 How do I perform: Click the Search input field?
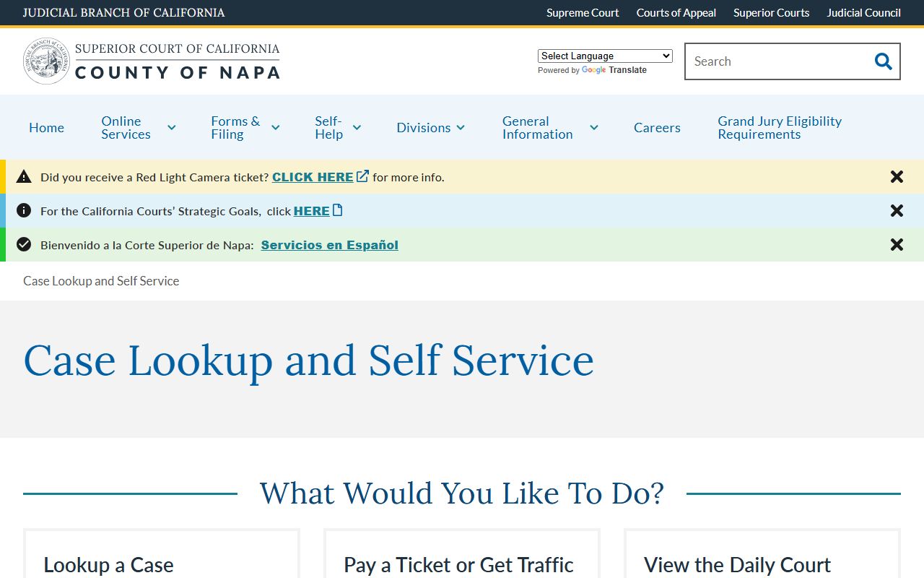(778, 61)
